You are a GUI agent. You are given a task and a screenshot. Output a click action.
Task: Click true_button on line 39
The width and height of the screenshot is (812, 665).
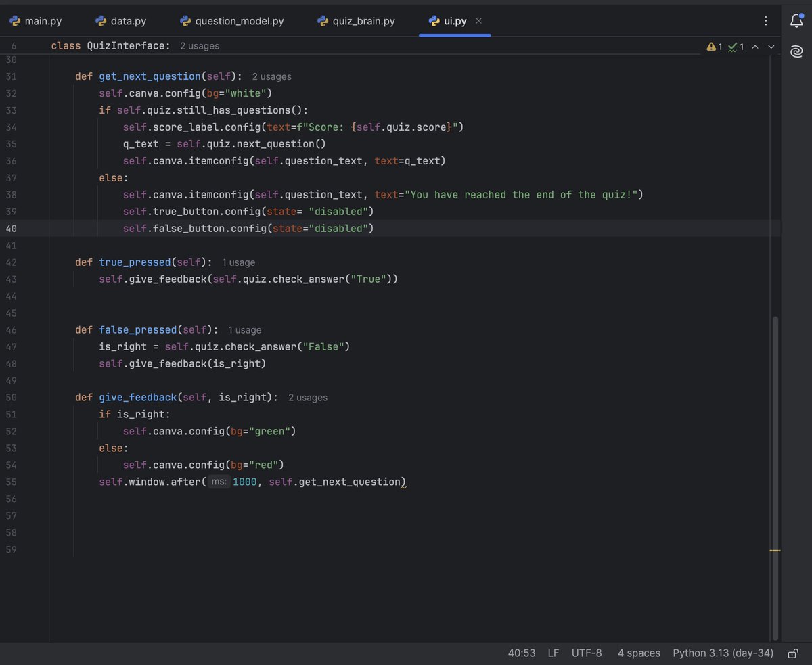coord(186,212)
